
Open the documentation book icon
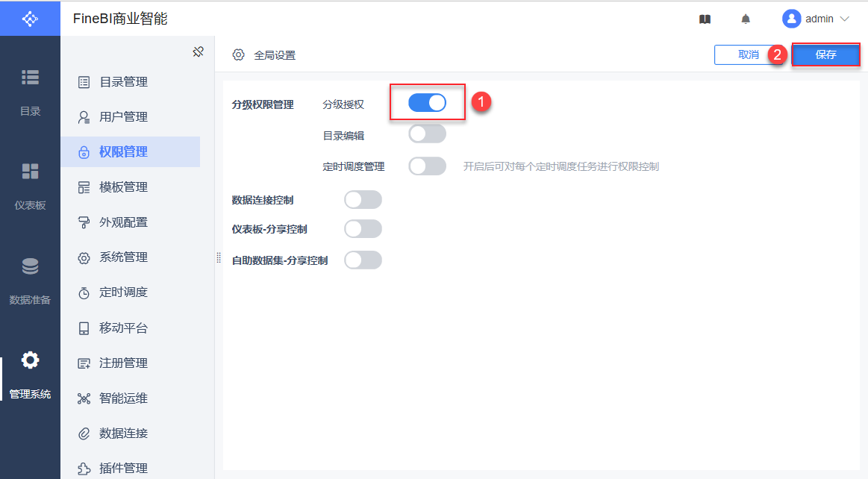(705, 19)
